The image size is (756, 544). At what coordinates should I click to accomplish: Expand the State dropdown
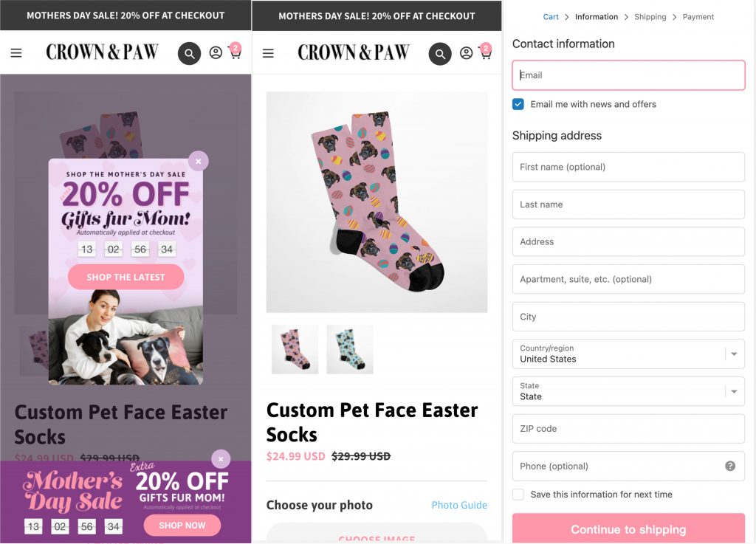click(628, 391)
